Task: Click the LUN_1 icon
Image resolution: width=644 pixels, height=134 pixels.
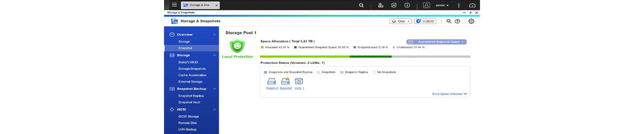Action: (299, 81)
